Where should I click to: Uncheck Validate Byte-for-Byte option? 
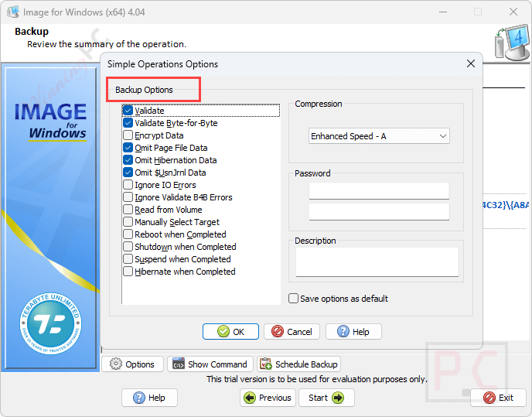(128, 123)
